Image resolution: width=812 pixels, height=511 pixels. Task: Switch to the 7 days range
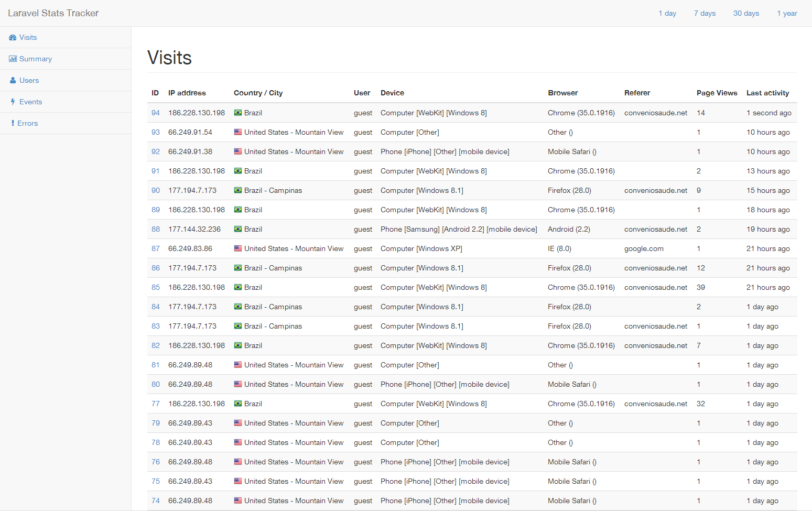click(705, 14)
